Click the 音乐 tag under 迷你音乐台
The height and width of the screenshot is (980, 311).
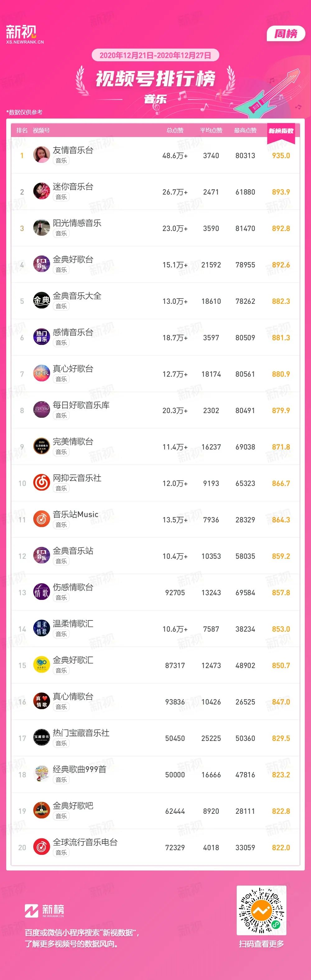[61, 197]
